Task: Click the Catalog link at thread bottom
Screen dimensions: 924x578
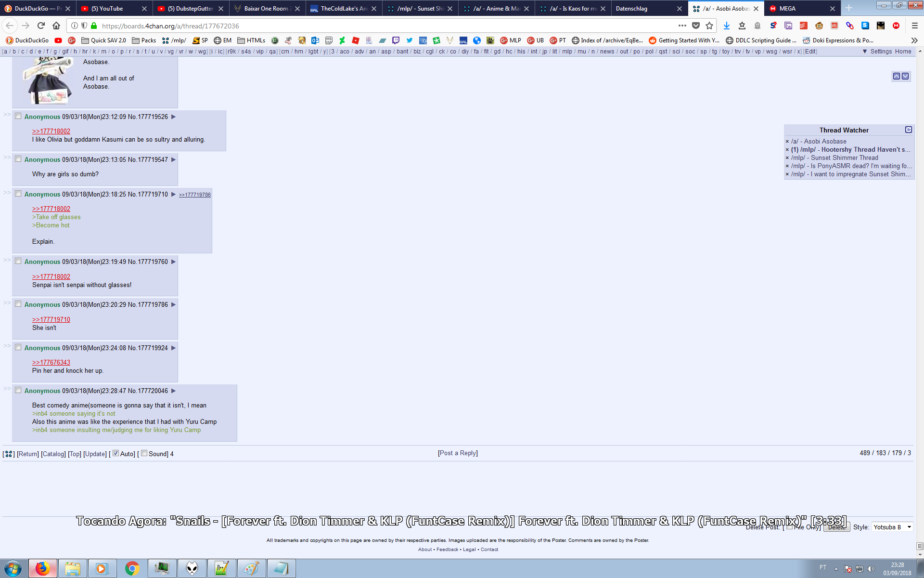Action: pyautogui.click(x=53, y=454)
